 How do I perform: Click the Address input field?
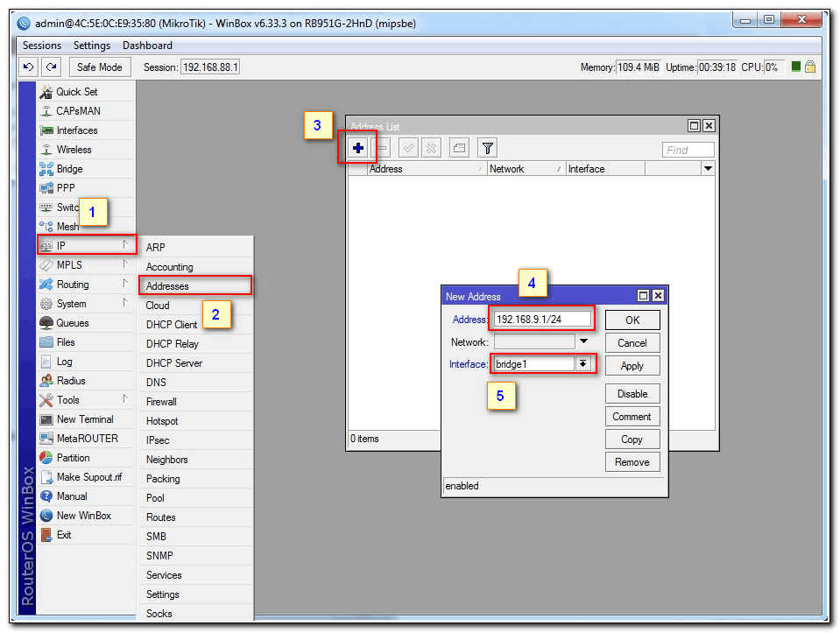(x=542, y=320)
